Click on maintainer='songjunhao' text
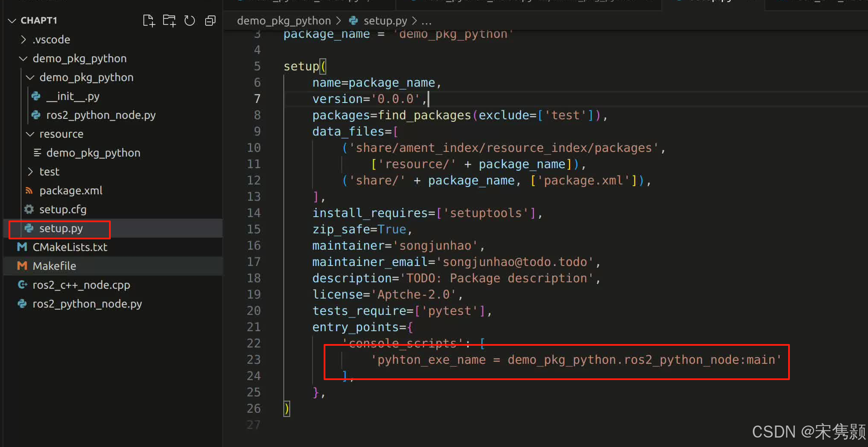The image size is (868, 447). (x=395, y=245)
